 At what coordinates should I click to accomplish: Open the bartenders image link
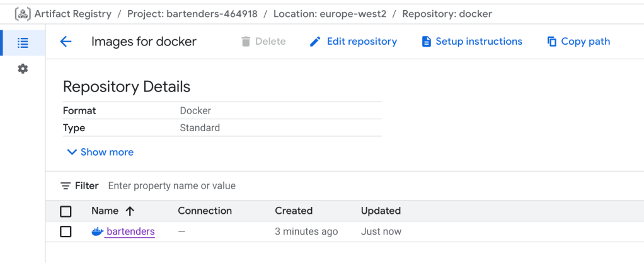click(130, 231)
